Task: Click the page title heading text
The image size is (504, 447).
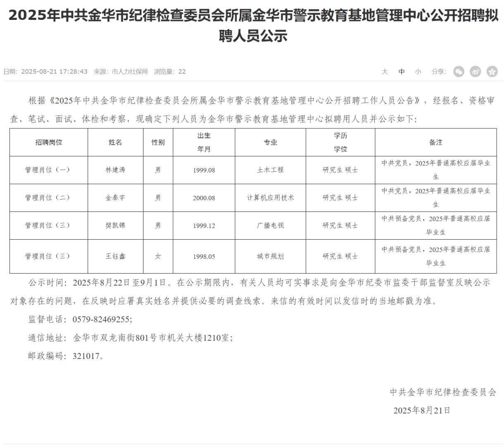Action: [253, 25]
